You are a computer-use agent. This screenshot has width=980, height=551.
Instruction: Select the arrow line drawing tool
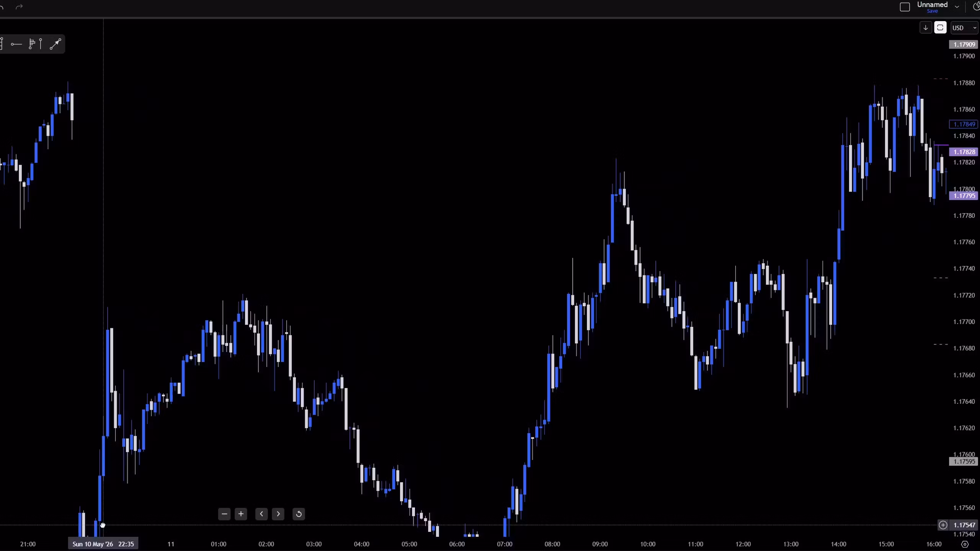tap(56, 44)
